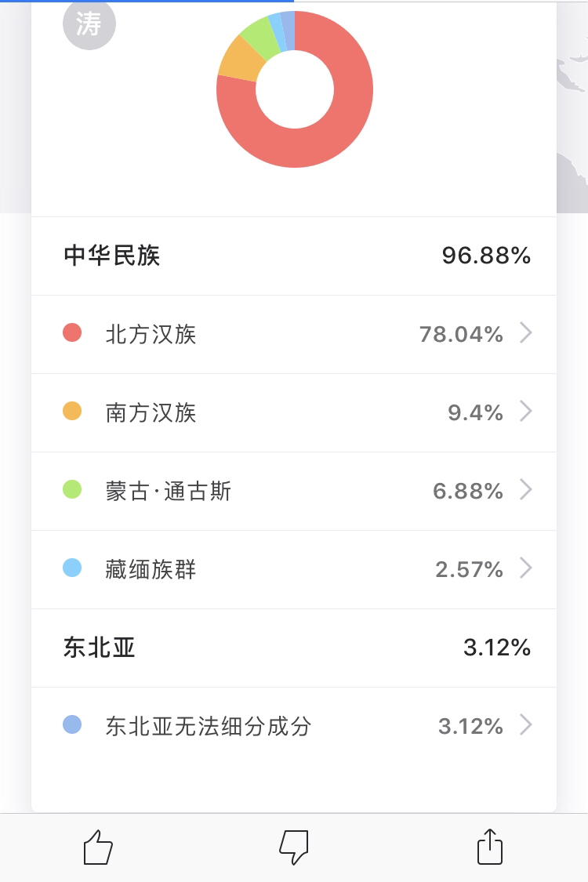Viewport: 588px width, 882px height.
Task: Expand 北方汉族 details chevron
Action: (x=525, y=333)
